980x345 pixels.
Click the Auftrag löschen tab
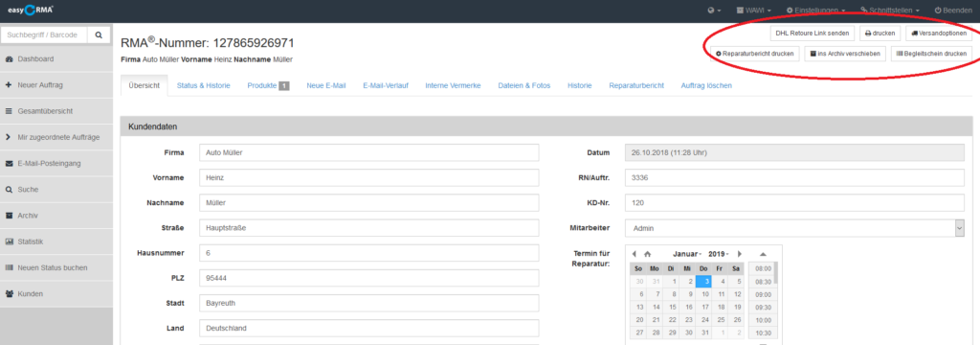tap(706, 86)
